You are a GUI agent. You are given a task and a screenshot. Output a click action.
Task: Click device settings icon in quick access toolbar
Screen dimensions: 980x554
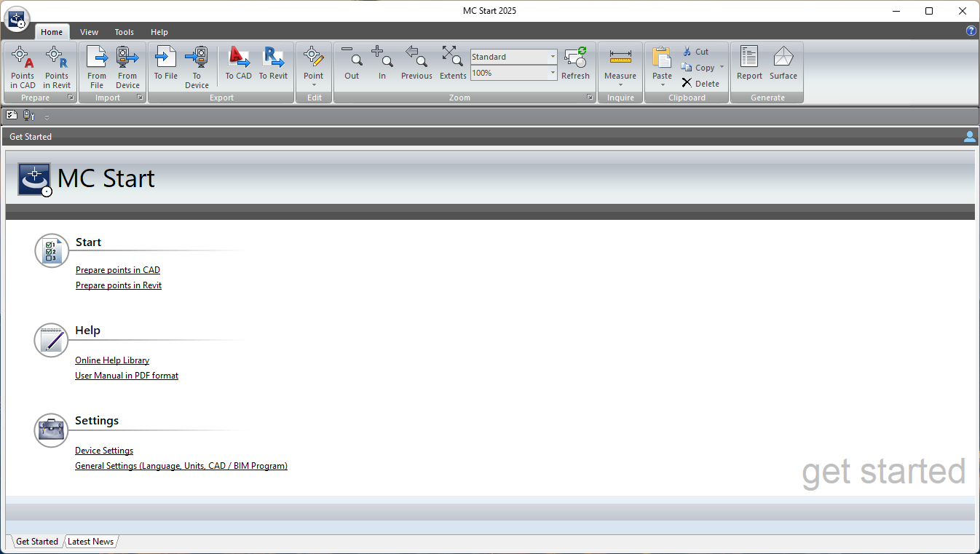[29, 115]
